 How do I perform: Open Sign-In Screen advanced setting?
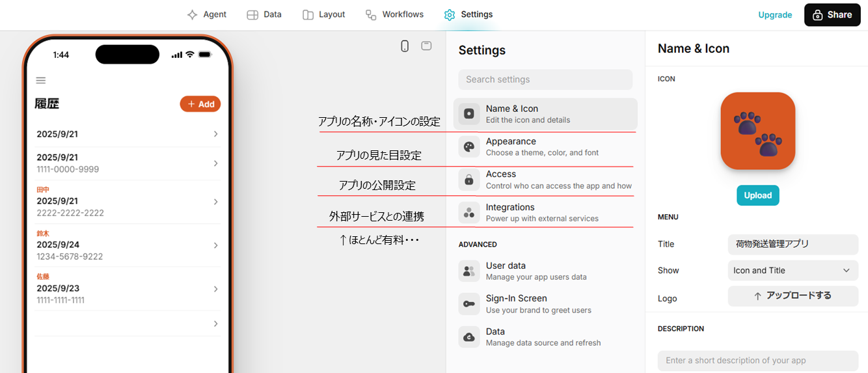coord(545,304)
